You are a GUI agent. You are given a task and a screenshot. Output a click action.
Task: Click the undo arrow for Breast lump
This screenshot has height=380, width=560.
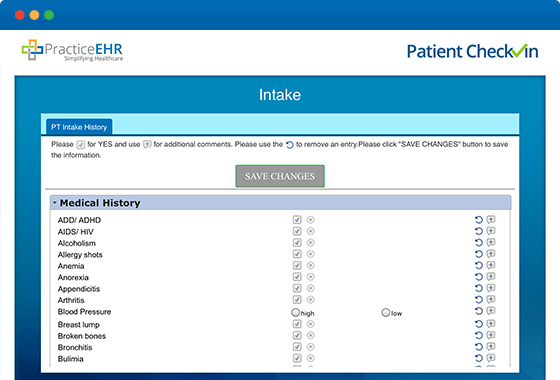point(479,324)
